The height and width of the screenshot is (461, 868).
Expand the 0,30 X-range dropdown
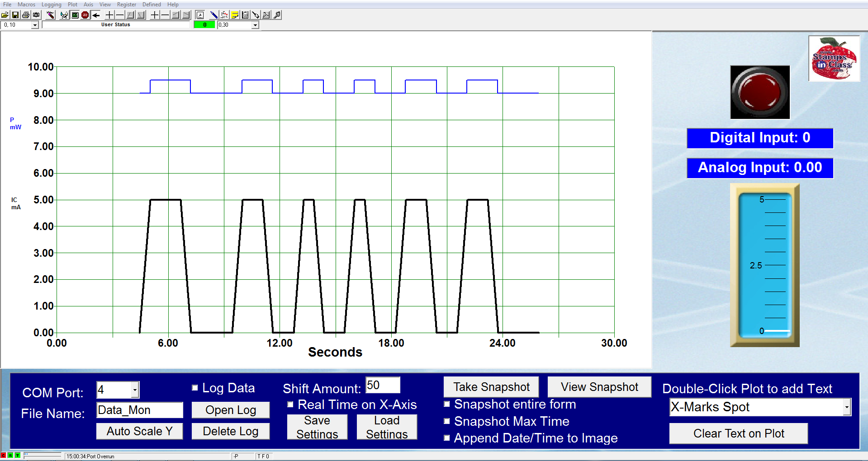(255, 25)
